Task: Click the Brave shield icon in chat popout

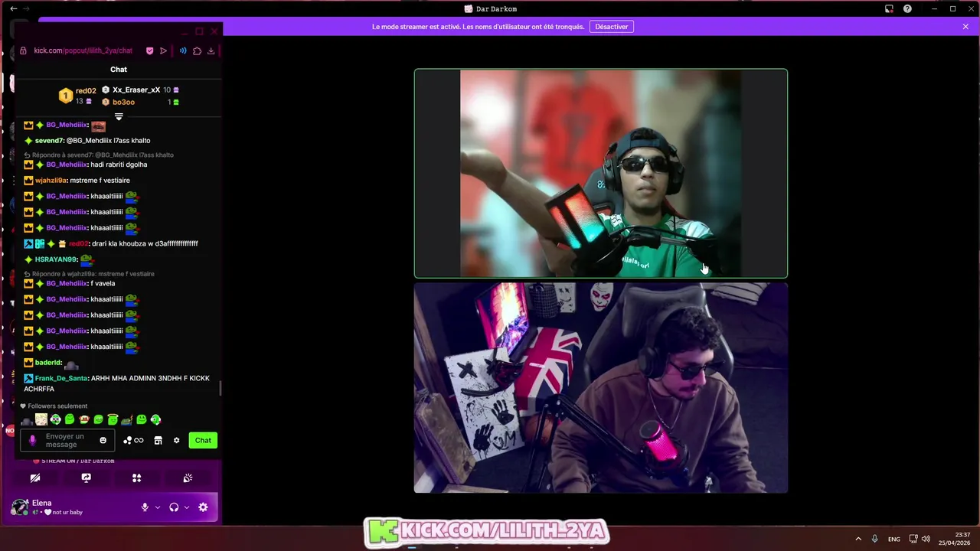Action: point(149,51)
